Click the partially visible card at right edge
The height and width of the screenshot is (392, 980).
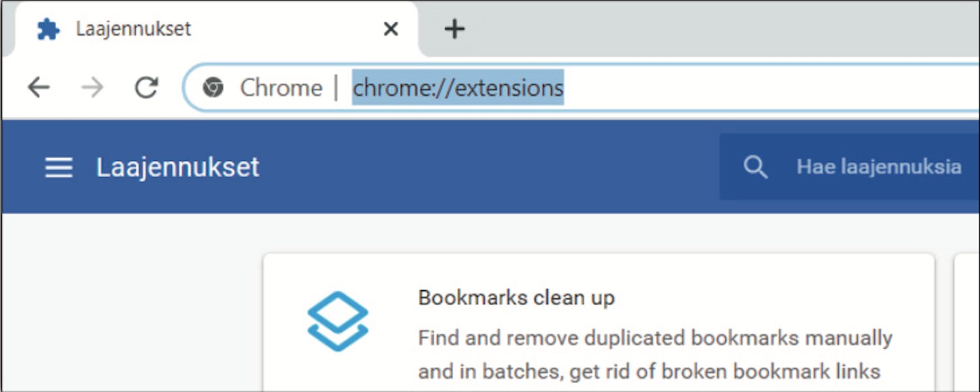[968, 323]
